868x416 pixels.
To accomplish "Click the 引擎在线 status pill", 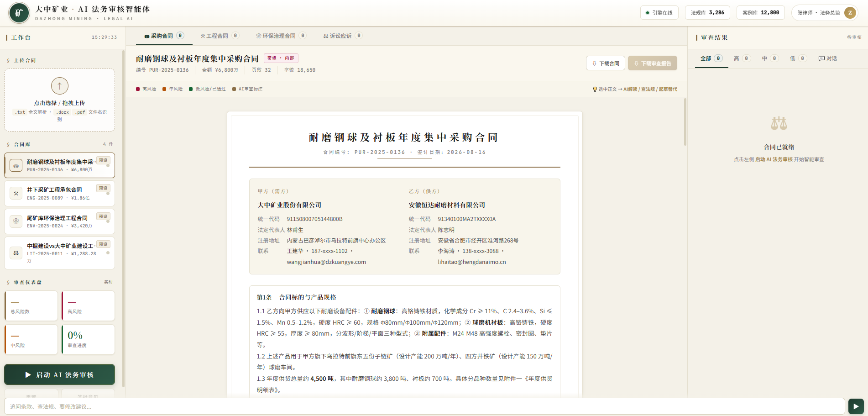I will [659, 13].
